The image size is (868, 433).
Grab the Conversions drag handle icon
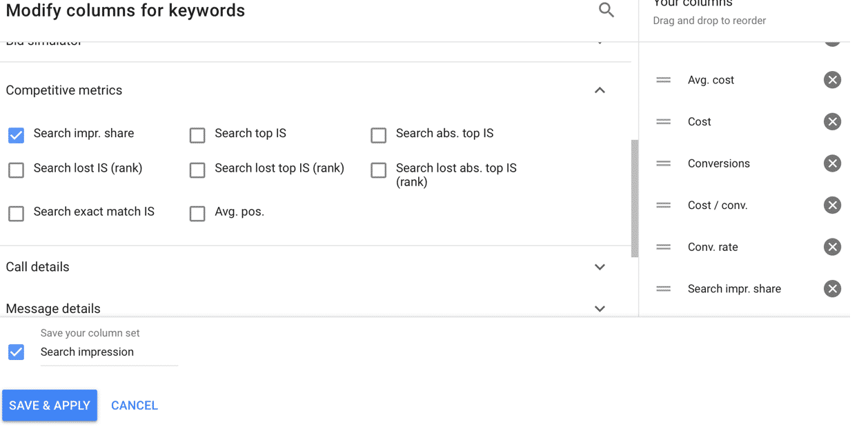pos(663,163)
